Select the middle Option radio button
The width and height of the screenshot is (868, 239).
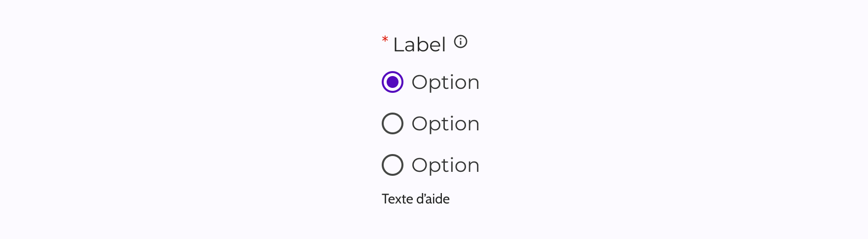(393, 123)
